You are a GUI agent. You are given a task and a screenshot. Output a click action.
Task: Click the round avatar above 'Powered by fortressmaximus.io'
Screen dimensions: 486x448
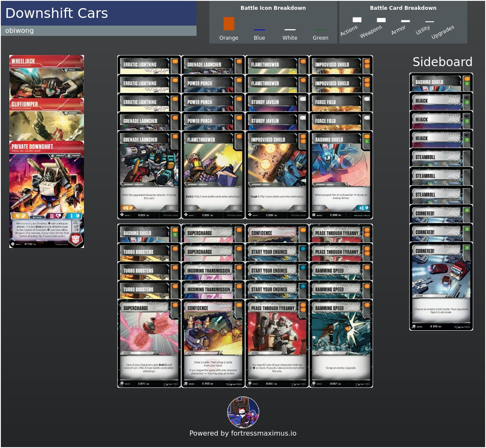[x=243, y=412]
